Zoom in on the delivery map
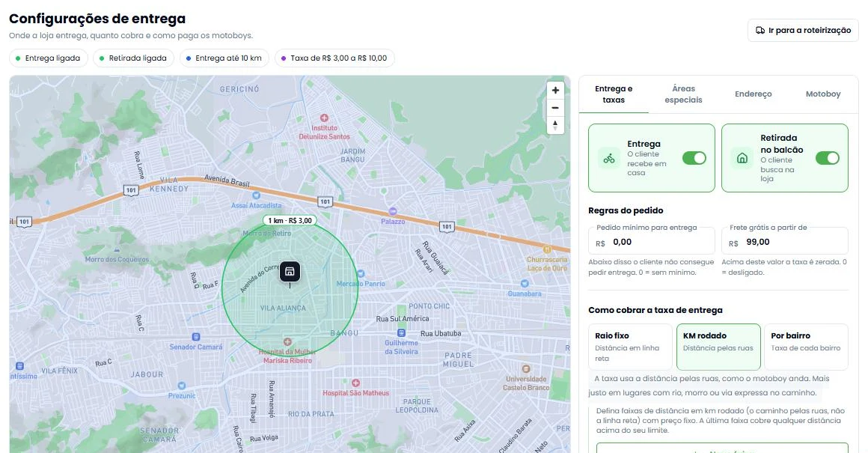Screen dimensions: 868x453 (555, 91)
